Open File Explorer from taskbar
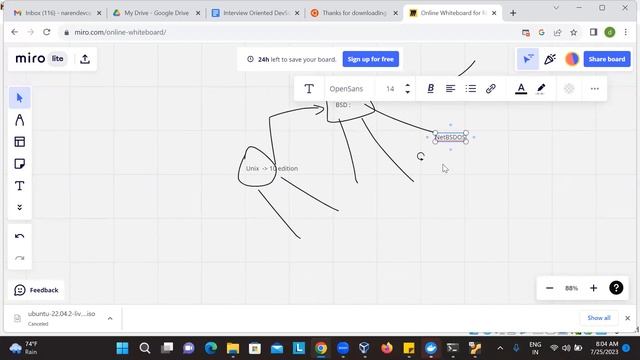This screenshot has height=360, width=640. [233, 348]
